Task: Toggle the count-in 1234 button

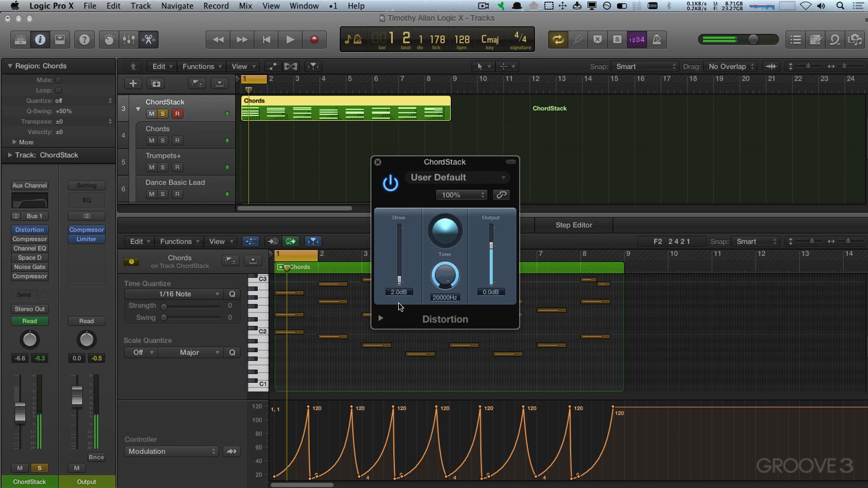Action: tap(637, 40)
